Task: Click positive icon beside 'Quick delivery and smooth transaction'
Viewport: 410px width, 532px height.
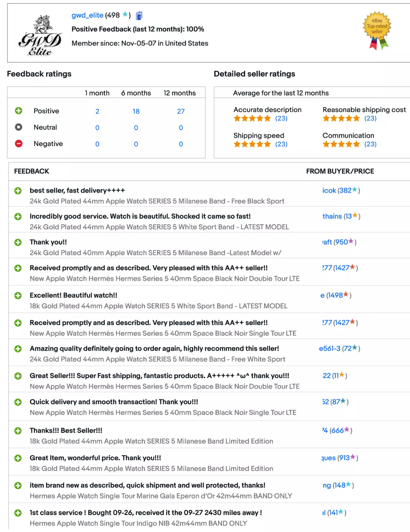Action: [18, 402]
